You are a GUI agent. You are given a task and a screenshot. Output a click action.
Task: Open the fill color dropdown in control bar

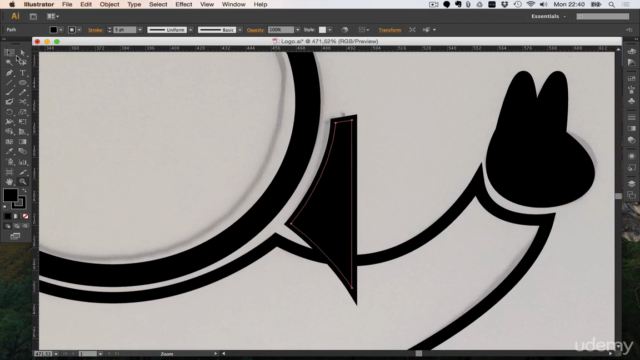[x=61, y=30]
